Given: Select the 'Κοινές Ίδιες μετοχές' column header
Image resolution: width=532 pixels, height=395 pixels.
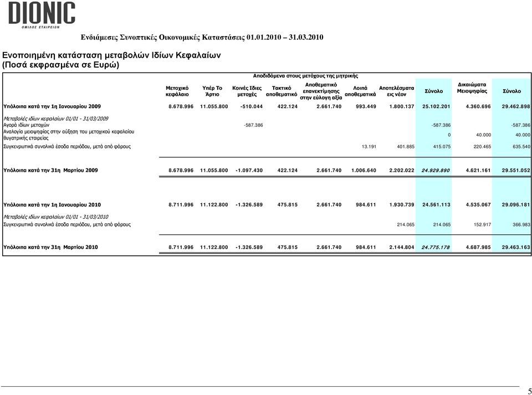Looking at the screenshot, I should tap(247, 91).
